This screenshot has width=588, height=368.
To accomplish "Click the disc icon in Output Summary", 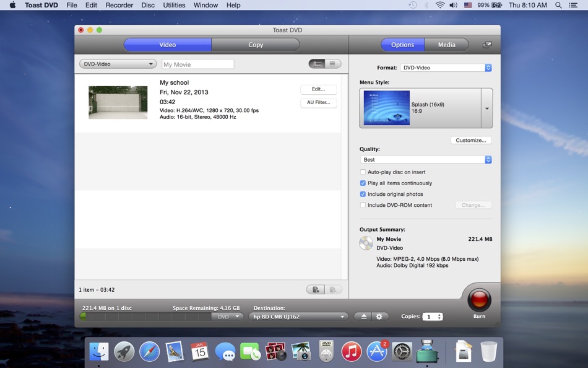I will coord(366,243).
